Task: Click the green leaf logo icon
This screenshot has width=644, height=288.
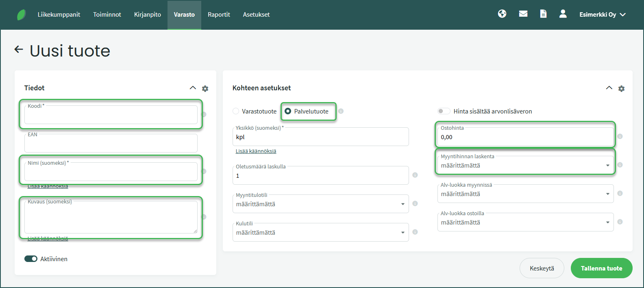Action: click(x=21, y=15)
